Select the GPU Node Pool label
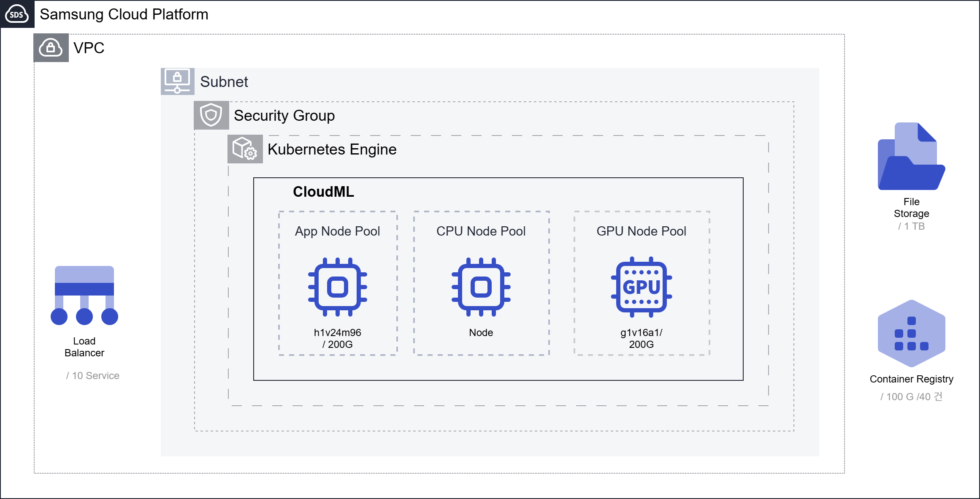Image resolution: width=980 pixels, height=499 pixels. click(x=641, y=231)
